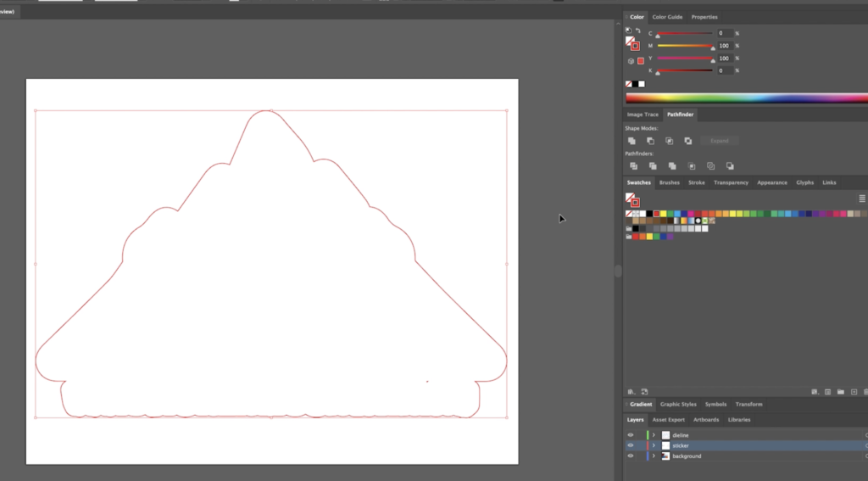Click the Cyan slider handle
Image resolution: width=868 pixels, height=481 pixels.
tap(658, 36)
